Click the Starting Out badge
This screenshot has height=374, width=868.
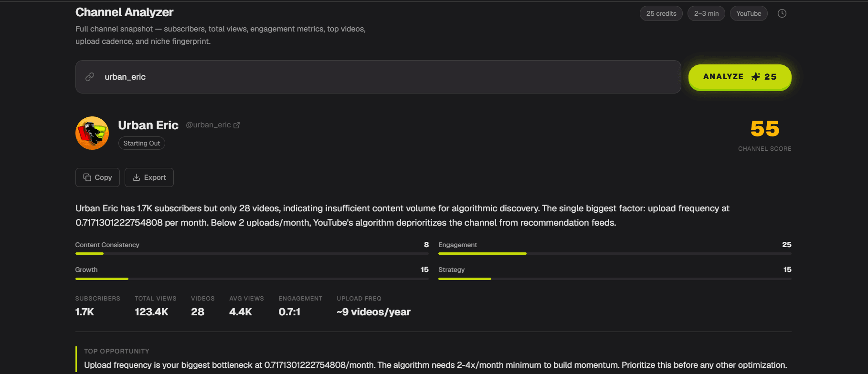[142, 143]
